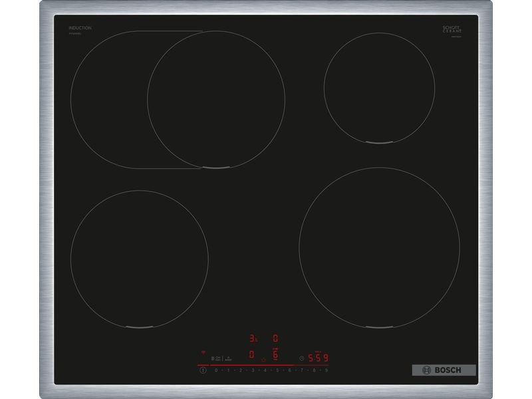Tap the red Wi-Fi indicator symbol

[x=203, y=353]
